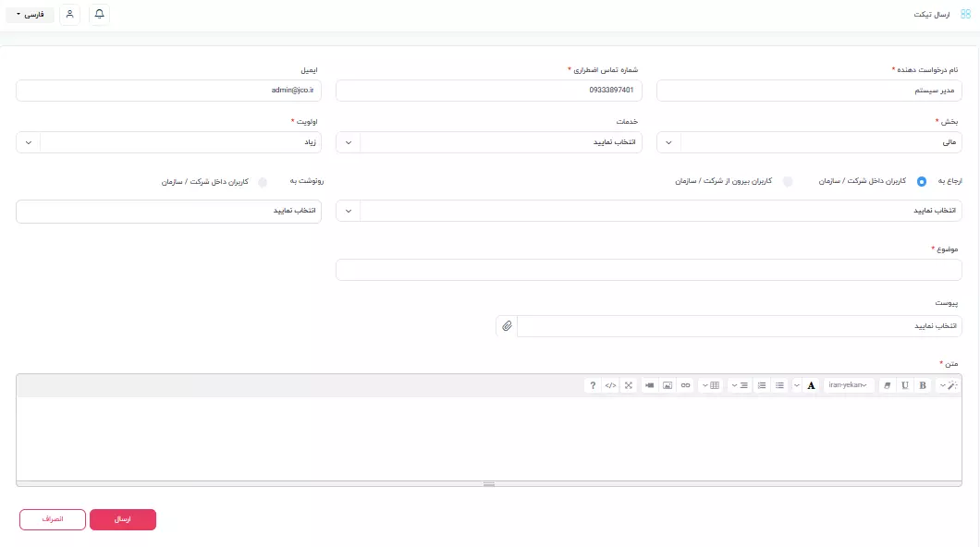980x547 pixels.
Task: Select کاربران بیرون از شرکت radio
Action: pyautogui.click(x=788, y=182)
